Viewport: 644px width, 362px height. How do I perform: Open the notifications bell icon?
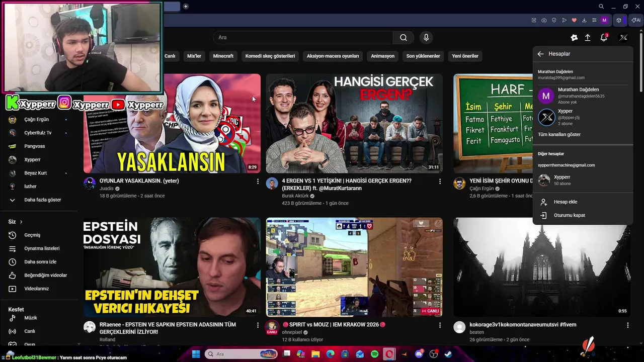604,38
